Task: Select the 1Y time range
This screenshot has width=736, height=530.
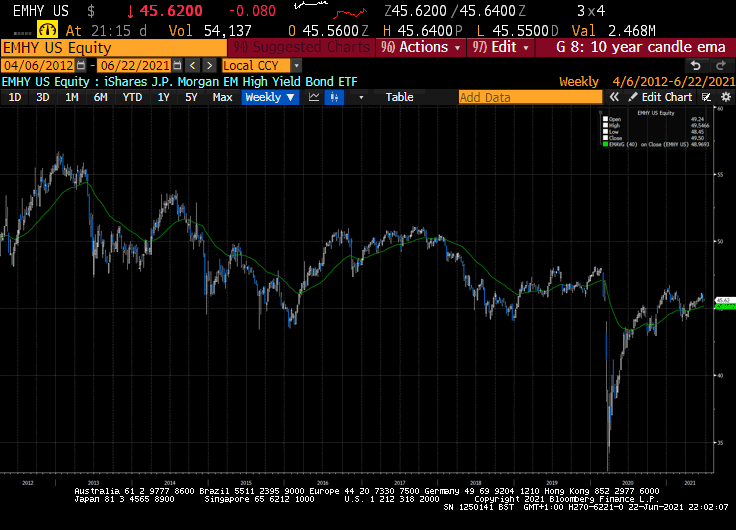Action: point(163,97)
